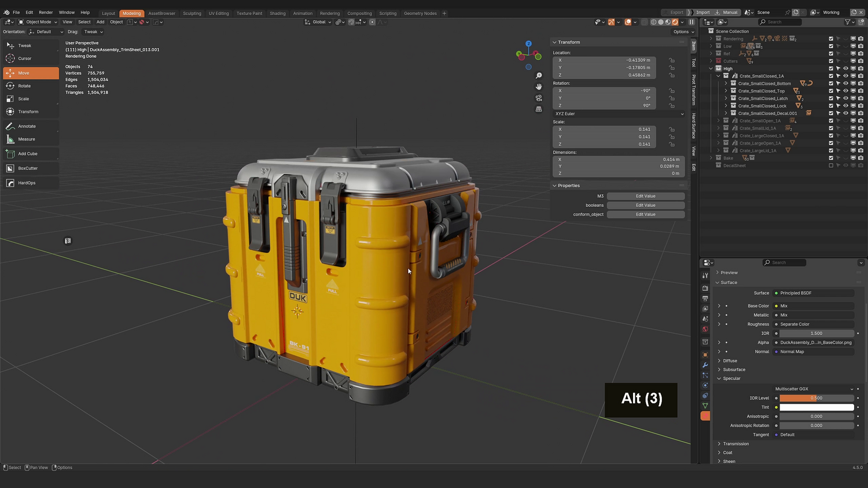Collapse the High collection
This screenshot has width=868, height=488.
point(711,68)
